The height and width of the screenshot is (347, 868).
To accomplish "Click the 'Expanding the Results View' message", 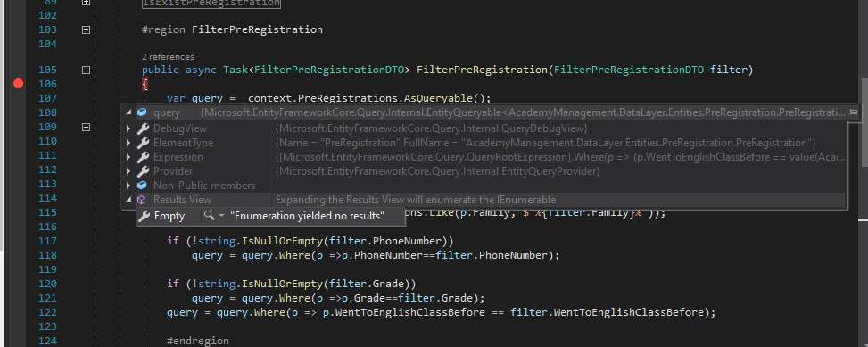I will click(x=416, y=200).
